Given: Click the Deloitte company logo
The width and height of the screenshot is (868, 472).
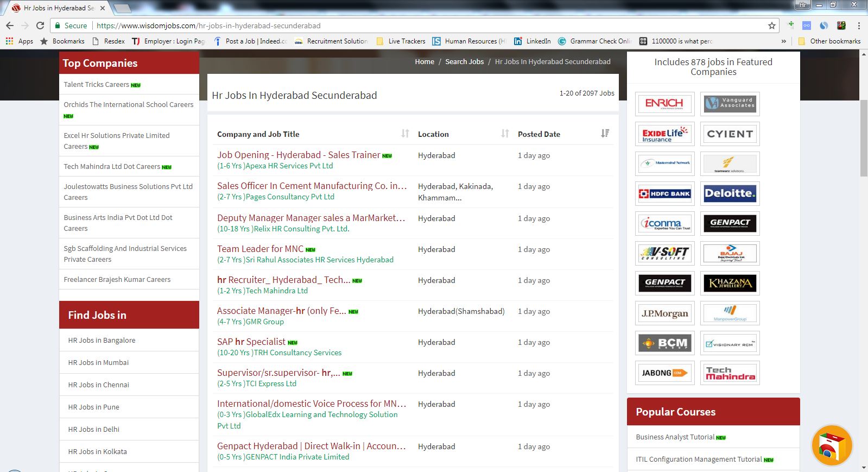Looking at the screenshot, I should [x=730, y=193].
